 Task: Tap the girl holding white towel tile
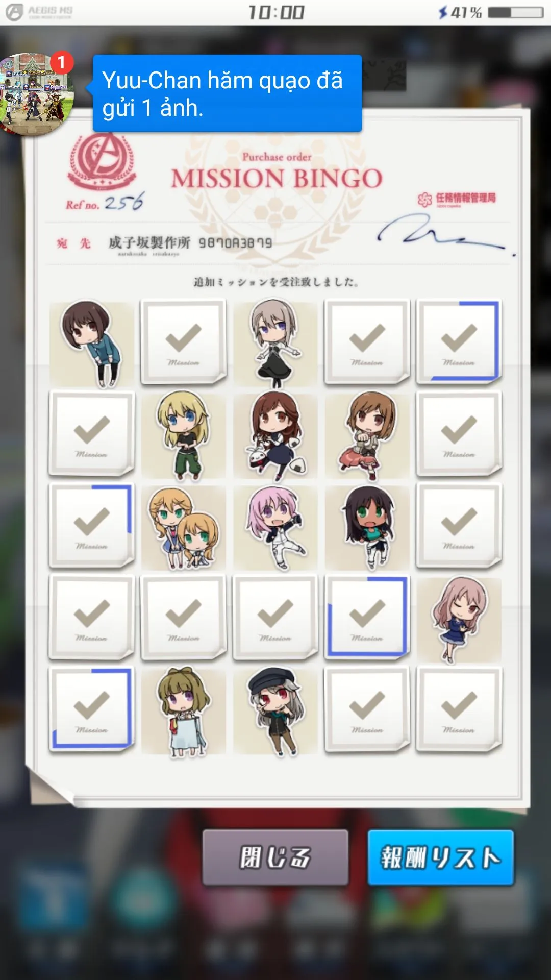(x=184, y=710)
